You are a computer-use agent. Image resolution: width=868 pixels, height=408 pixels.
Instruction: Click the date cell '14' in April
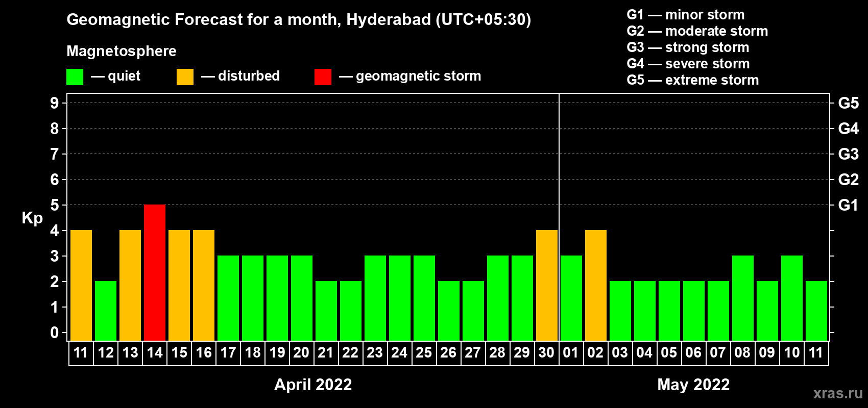pyautogui.click(x=155, y=353)
